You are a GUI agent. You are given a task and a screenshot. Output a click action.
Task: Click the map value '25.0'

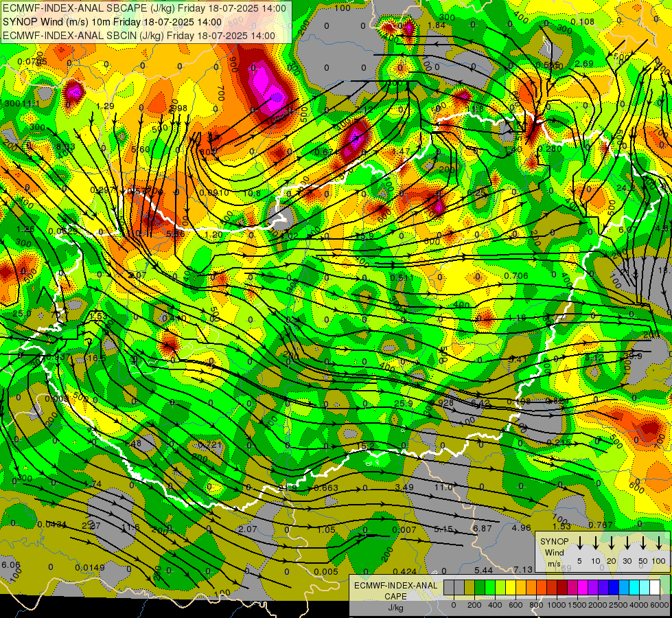22,314
